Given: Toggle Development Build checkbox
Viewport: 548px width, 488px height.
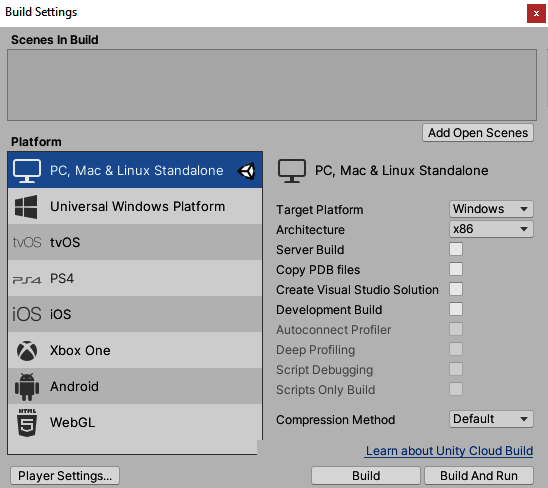Looking at the screenshot, I should [456, 309].
